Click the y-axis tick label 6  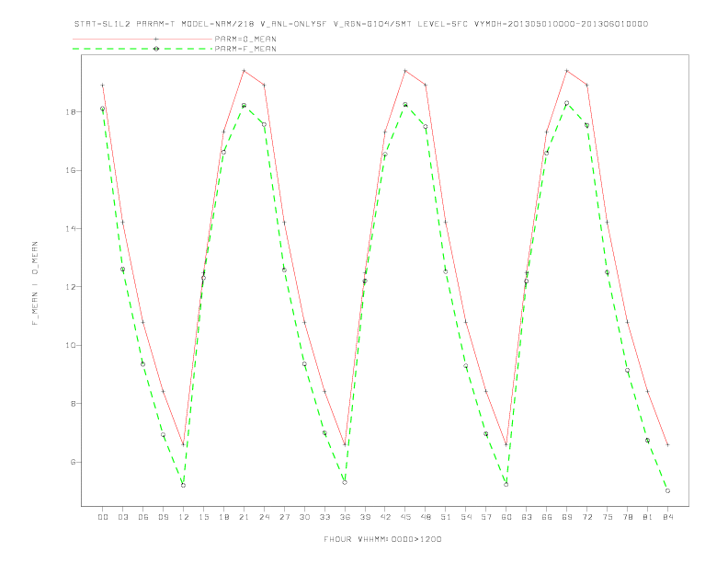pyautogui.click(x=73, y=462)
